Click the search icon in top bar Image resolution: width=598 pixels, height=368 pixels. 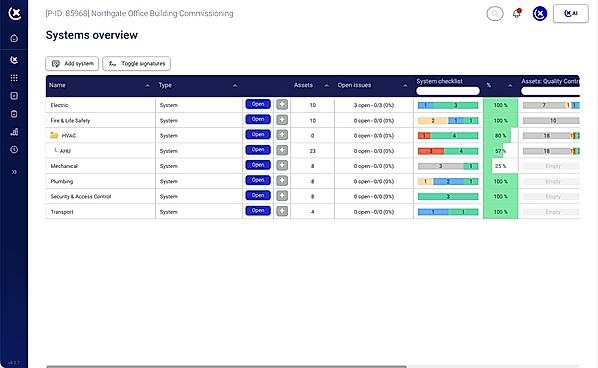[495, 14]
